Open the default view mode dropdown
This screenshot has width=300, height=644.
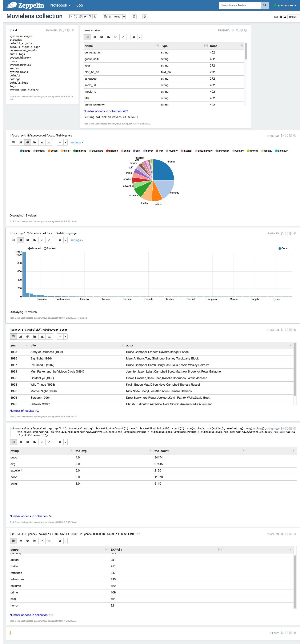[293, 17]
